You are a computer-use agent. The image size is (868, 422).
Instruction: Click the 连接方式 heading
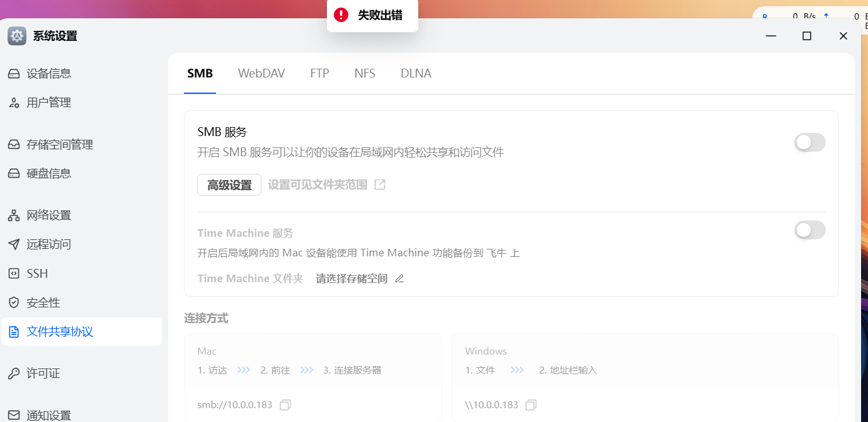click(206, 318)
